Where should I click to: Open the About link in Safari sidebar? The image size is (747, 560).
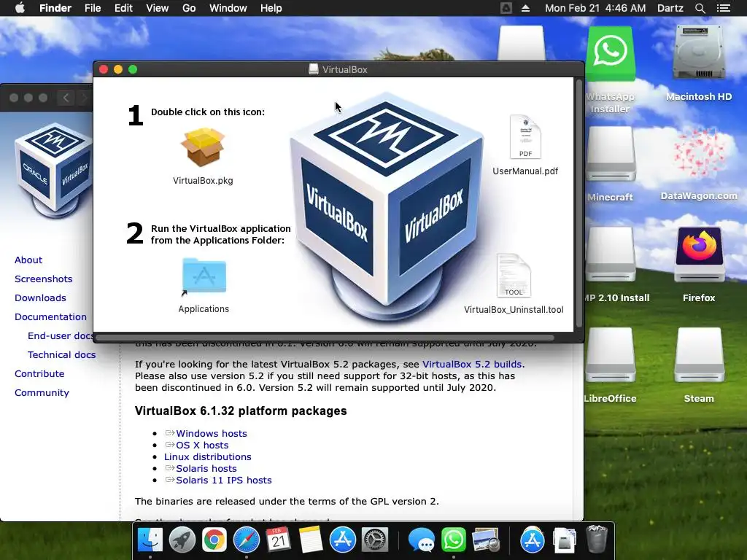point(28,260)
